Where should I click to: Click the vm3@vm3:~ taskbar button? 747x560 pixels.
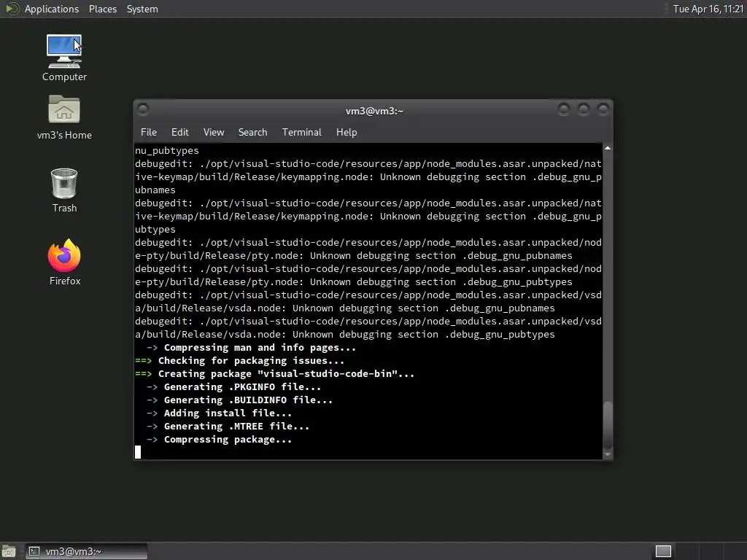click(86, 551)
